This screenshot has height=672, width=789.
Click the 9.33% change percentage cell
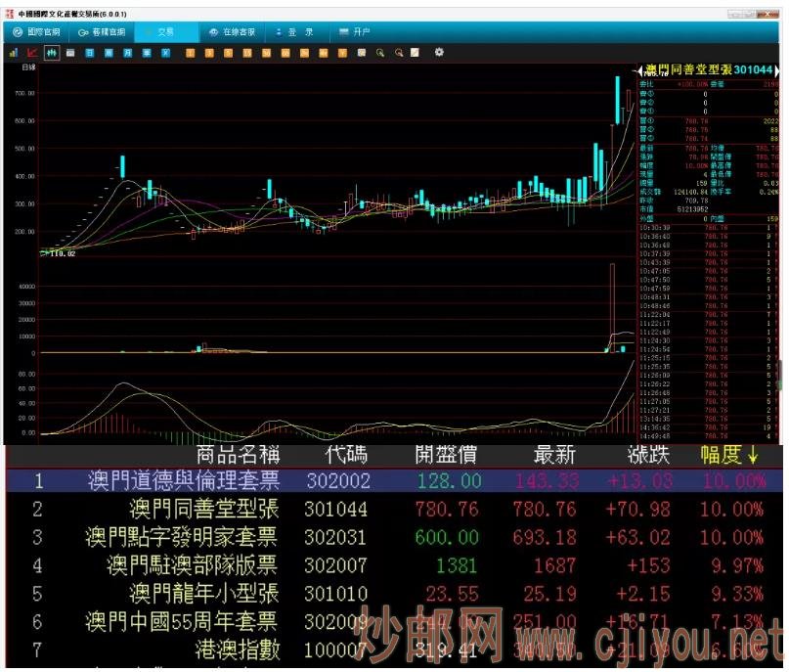(737, 594)
